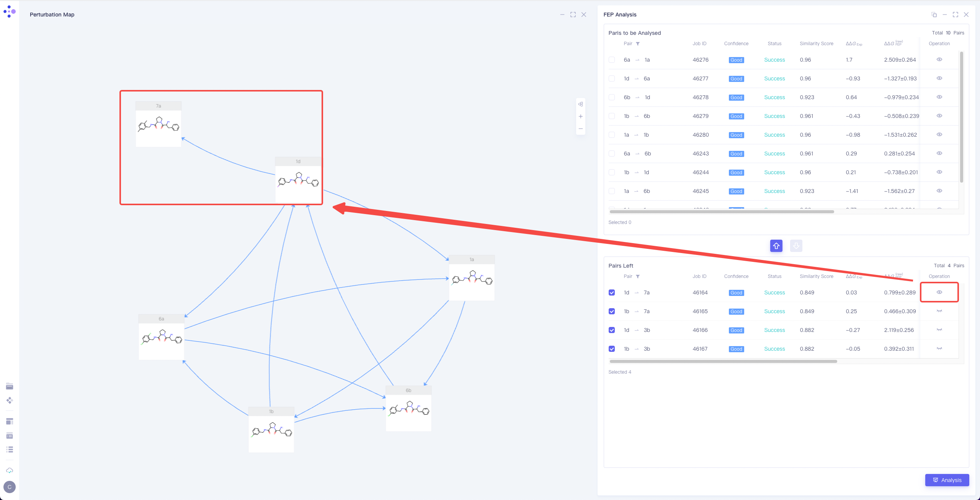The image size is (980, 500).
Task: Open the bulleted list icon in sidebar
Action: point(10,449)
